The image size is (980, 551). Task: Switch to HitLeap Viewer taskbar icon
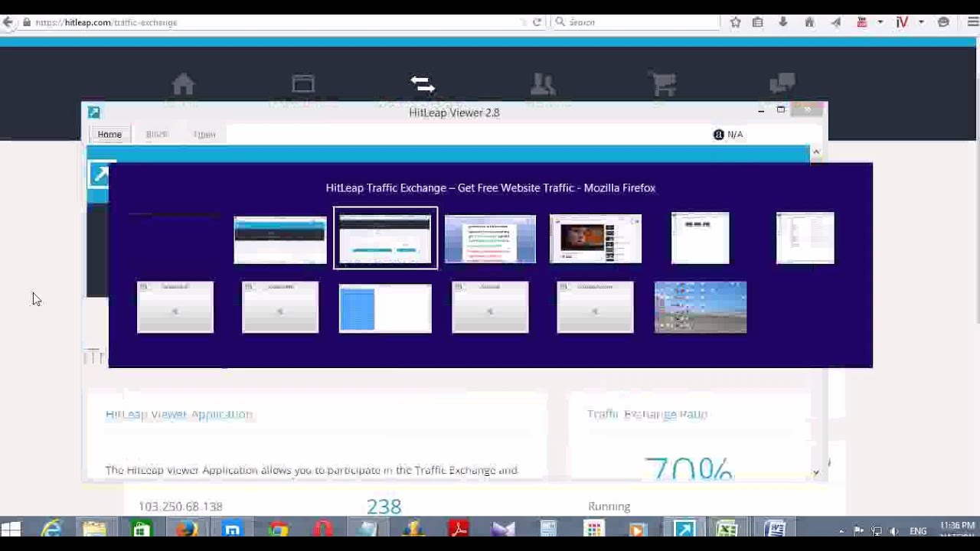(x=684, y=530)
